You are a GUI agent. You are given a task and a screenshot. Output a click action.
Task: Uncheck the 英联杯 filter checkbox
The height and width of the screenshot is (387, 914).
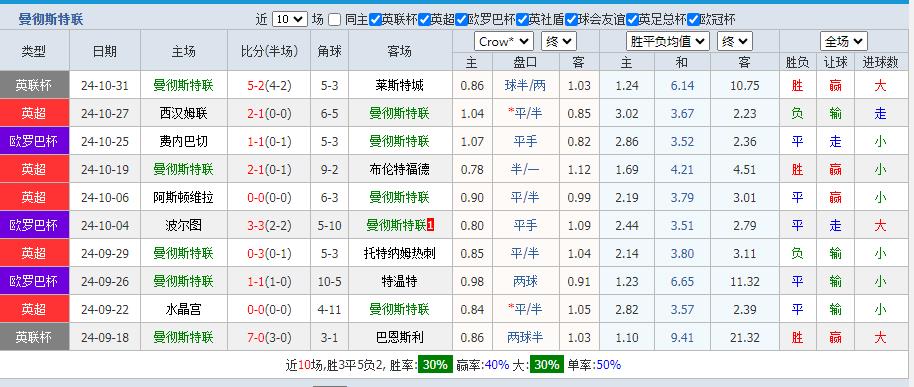tap(375, 19)
